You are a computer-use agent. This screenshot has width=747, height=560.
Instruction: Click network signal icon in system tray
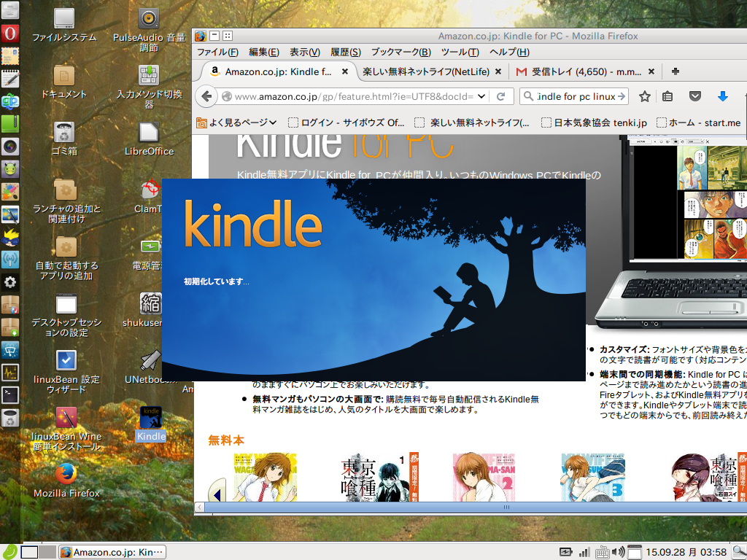[x=584, y=552]
